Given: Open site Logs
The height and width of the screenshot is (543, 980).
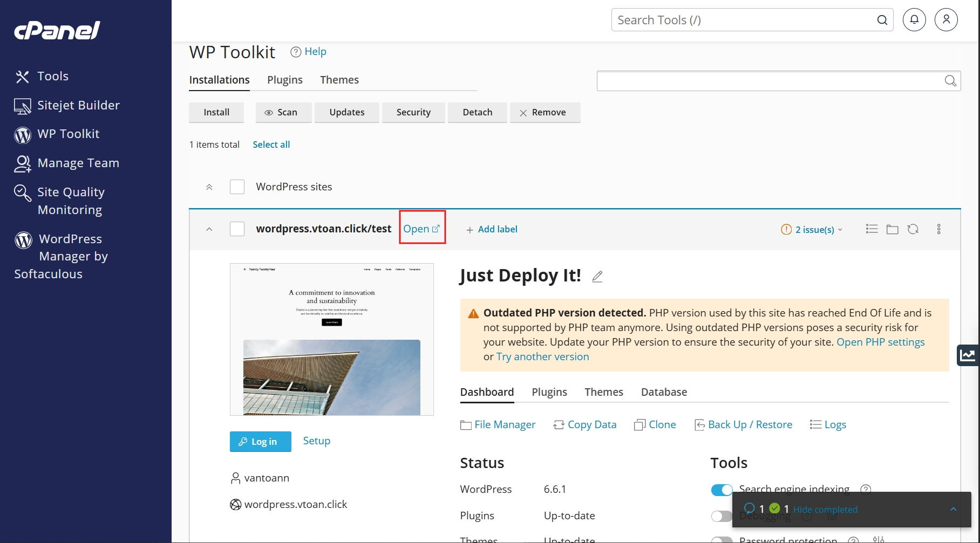Looking at the screenshot, I should [828, 425].
